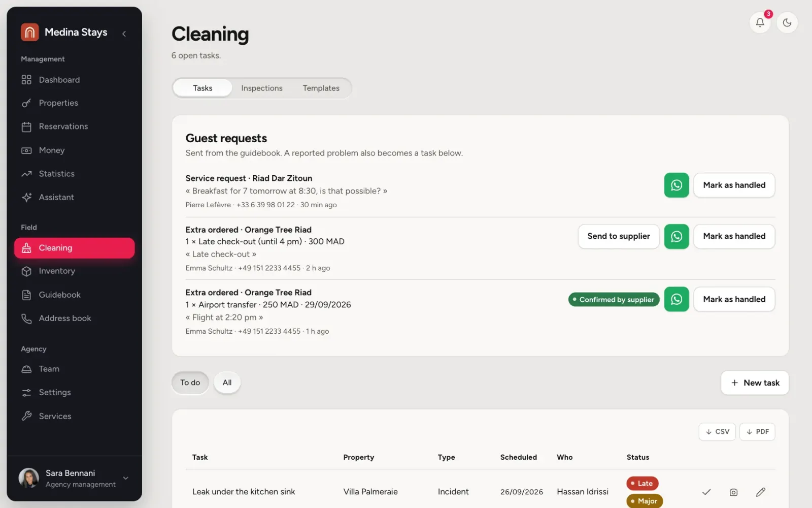812x508 pixels.
Task: Click Sara Bennani's avatar photo
Action: (x=29, y=478)
